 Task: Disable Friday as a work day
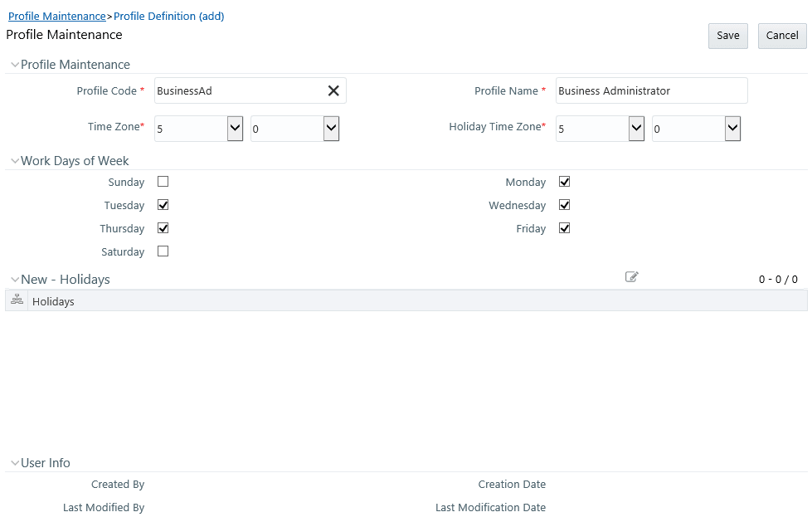565,228
